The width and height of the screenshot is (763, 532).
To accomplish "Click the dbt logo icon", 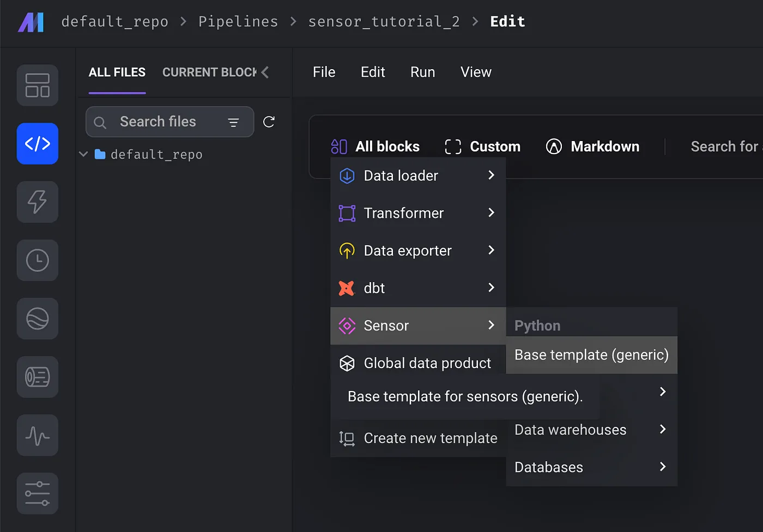I will [347, 288].
